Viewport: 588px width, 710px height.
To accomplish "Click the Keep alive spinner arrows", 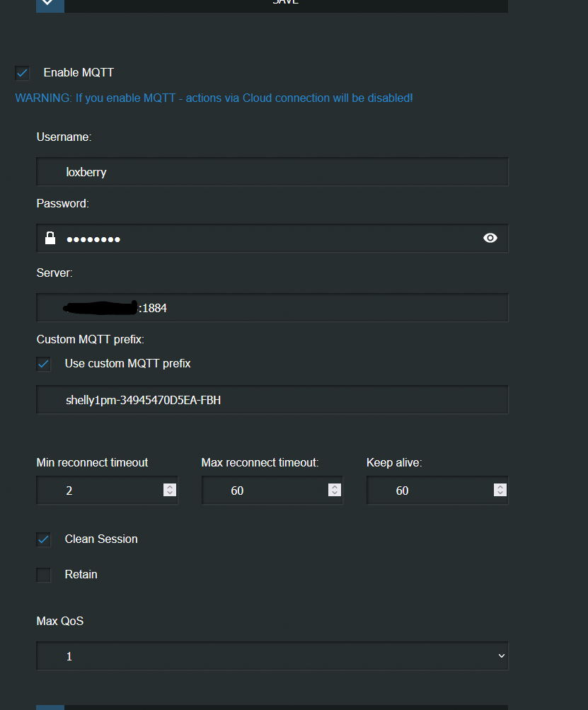I will pyautogui.click(x=500, y=490).
